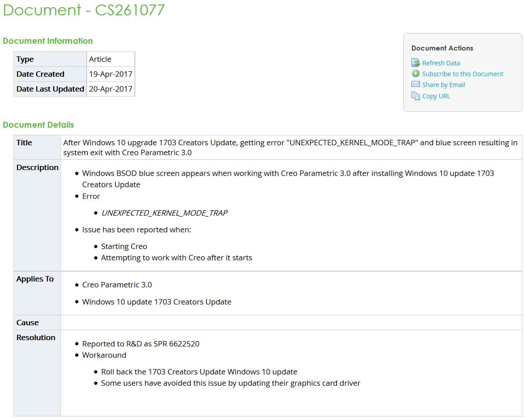Click the Share by Email envelope icon
This screenshot has width=526, height=420.
click(415, 84)
